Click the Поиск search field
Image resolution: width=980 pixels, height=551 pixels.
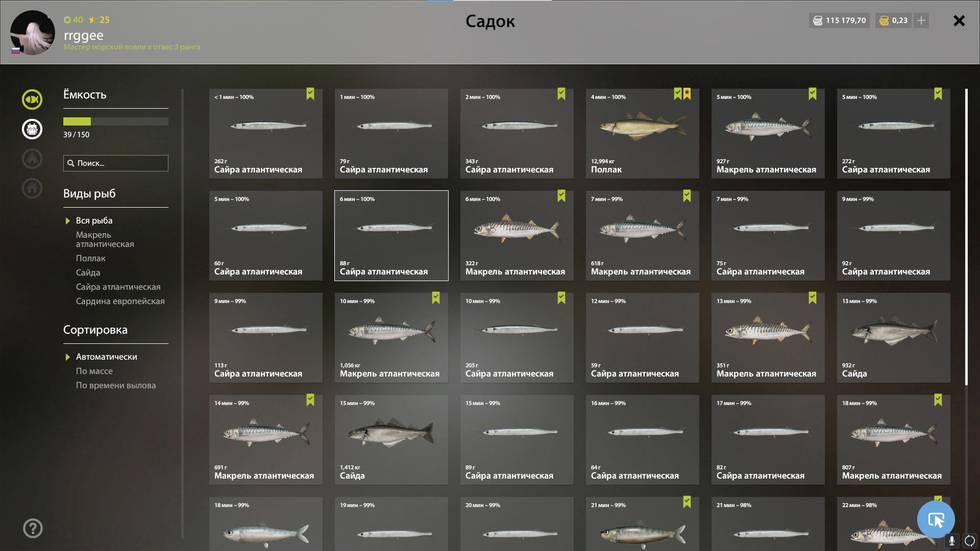pyautogui.click(x=116, y=163)
